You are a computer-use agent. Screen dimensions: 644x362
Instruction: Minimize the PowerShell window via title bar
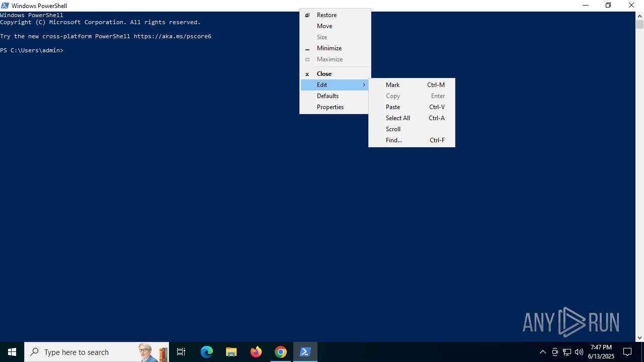point(586,6)
